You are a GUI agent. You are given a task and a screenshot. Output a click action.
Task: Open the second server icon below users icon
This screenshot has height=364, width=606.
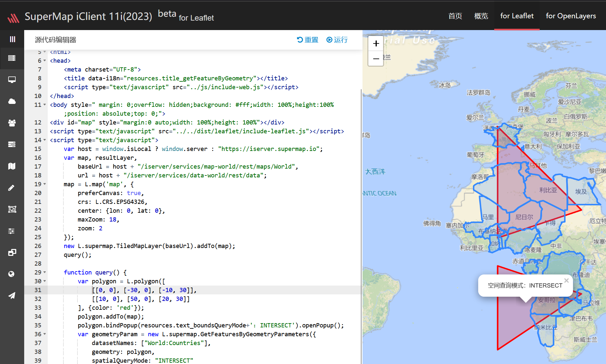(x=12, y=144)
